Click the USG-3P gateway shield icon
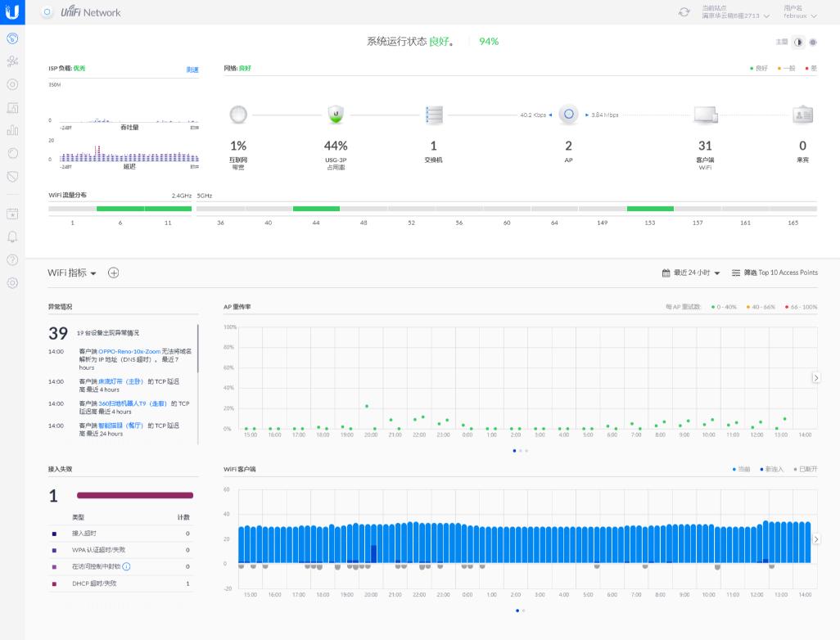Image resolution: width=840 pixels, height=640 pixels. coord(336,115)
